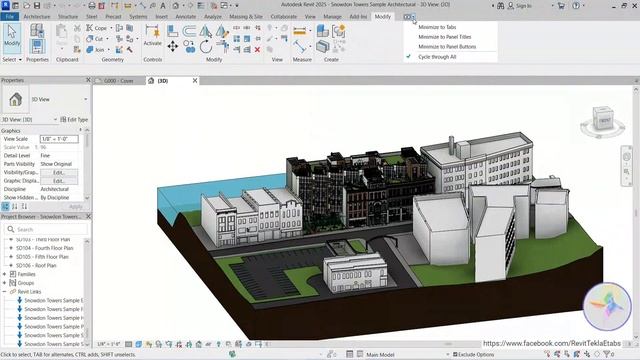Close the {3D} view tab
This screenshot has width=640, height=360.
click(195, 80)
